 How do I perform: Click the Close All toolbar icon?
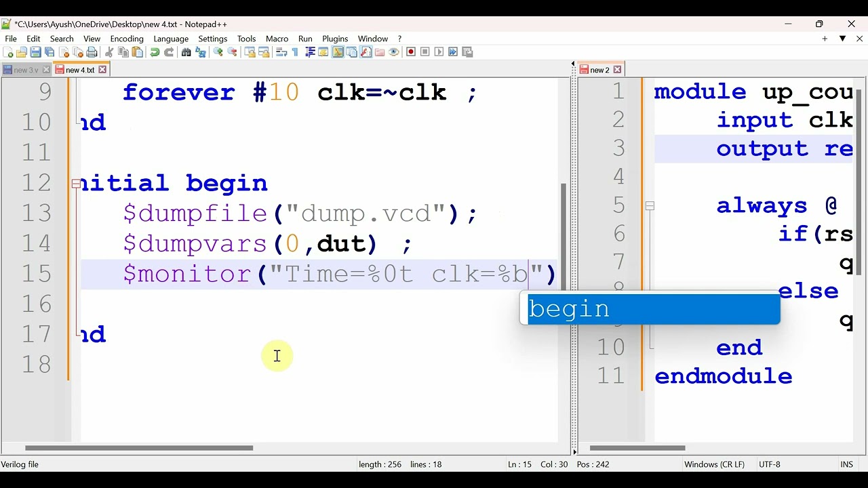coord(78,52)
